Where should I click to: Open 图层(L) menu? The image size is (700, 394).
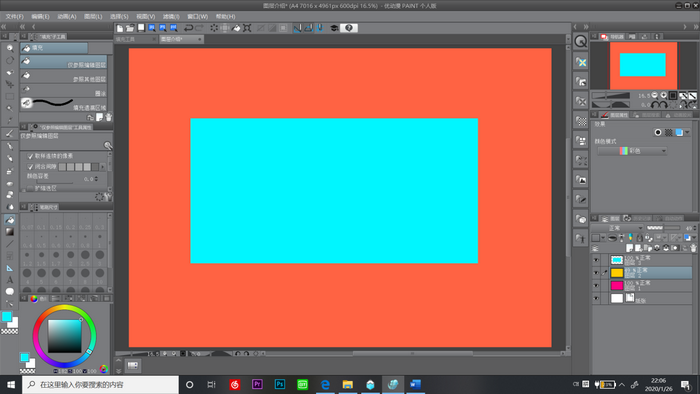point(93,17)
